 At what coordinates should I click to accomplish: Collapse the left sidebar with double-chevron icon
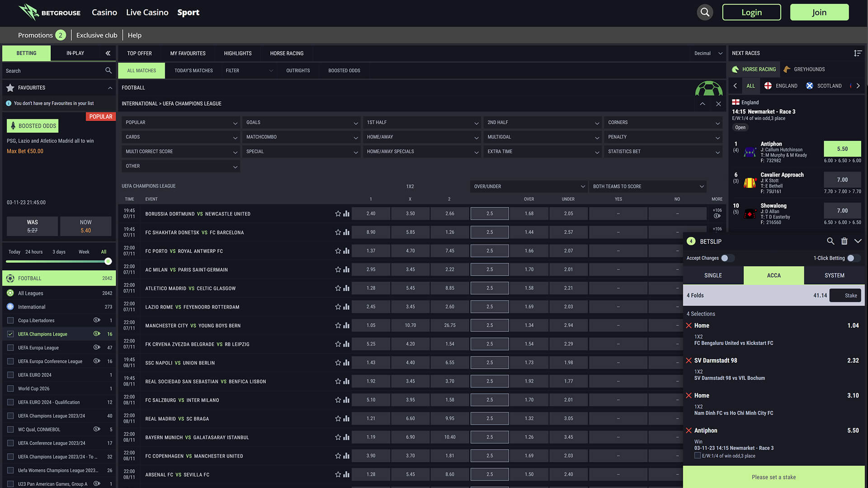coord(108,53)
